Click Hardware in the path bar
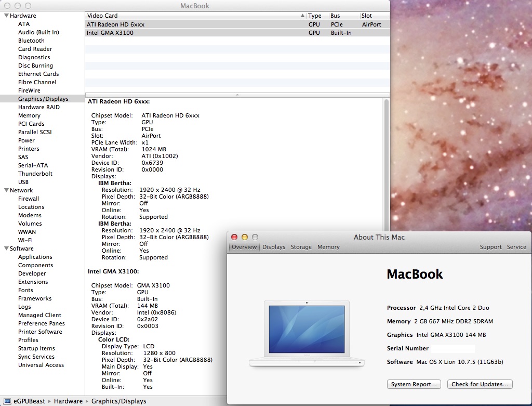532x406 pixels. [68, 401]
